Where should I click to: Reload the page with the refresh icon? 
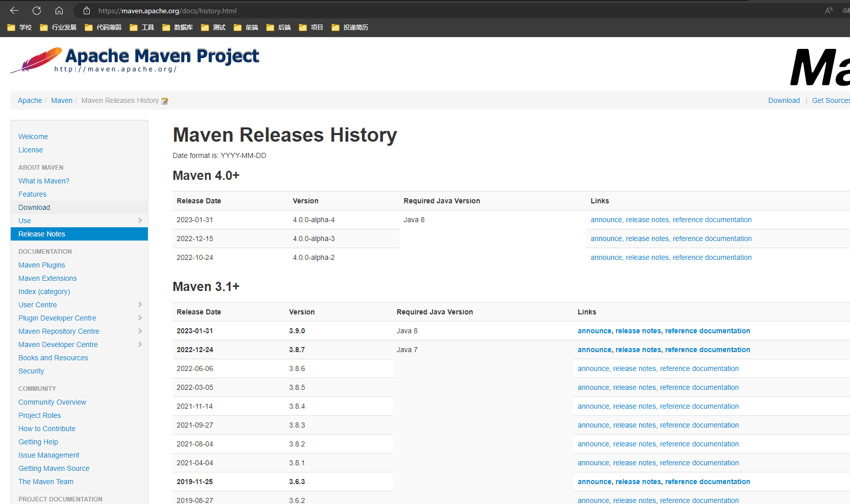point(37,11)
